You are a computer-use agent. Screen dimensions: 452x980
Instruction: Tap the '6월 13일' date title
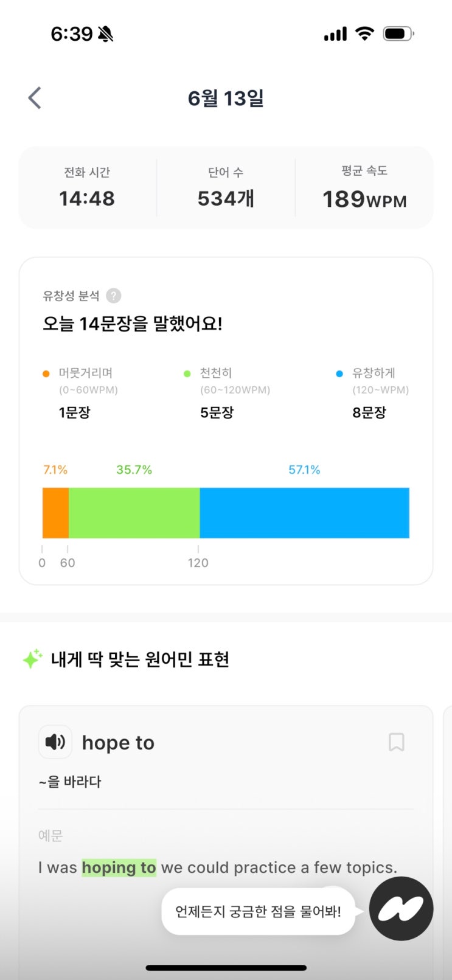(226, 98)
